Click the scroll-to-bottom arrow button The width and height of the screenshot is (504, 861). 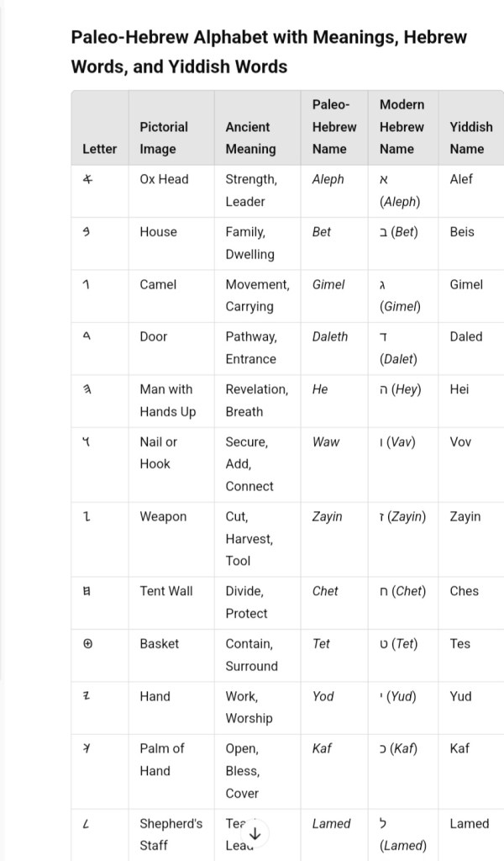[255, 834]
